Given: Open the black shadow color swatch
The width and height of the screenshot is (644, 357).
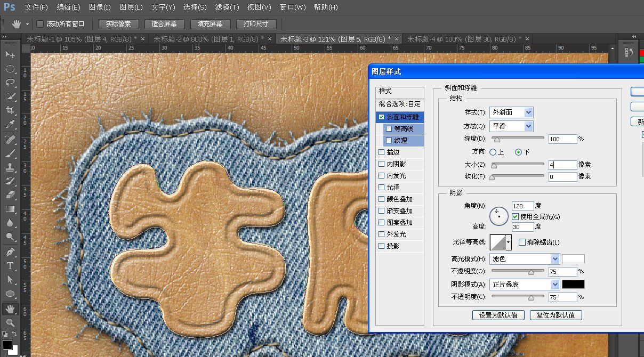Looking at the screenshot, I should 573,285.
